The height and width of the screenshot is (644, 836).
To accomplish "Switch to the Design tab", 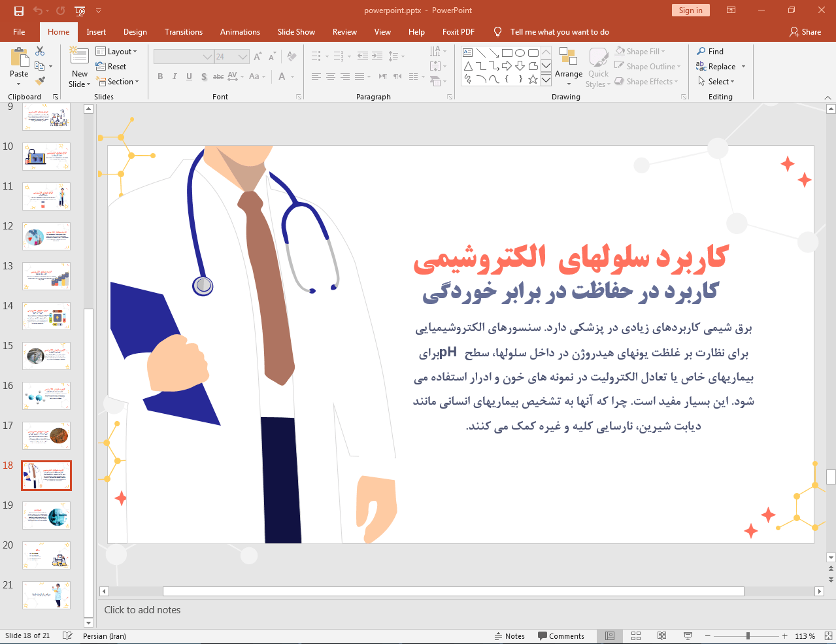I will pyautogui.click(x=135, y=31).
